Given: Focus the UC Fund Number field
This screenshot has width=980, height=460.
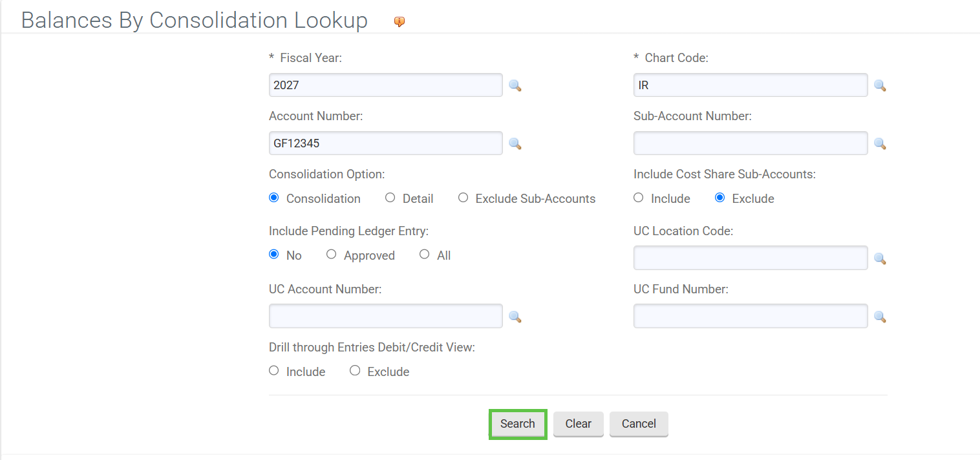Looking at the screenshot, I should [751, 316].
